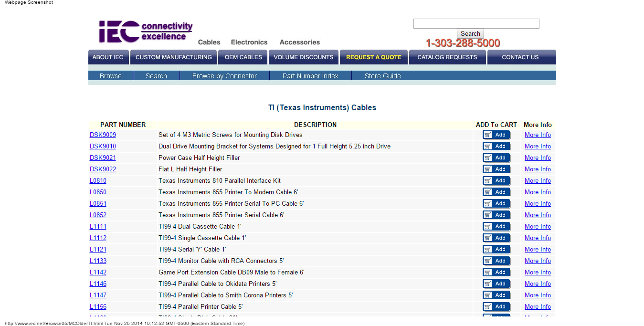Click the Cables category link
The height and width of the screenshot is (326, 644).
click(209, 42)
